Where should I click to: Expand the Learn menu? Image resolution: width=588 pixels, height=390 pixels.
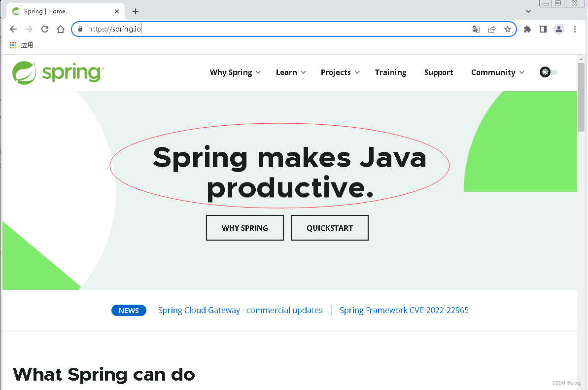291,72
